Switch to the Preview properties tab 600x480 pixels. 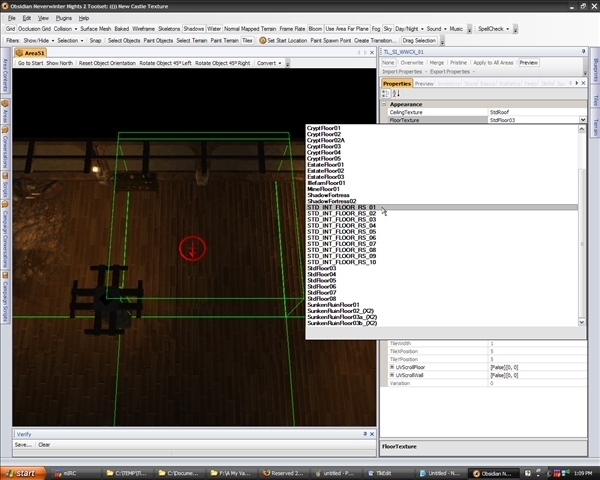(424, 84)
